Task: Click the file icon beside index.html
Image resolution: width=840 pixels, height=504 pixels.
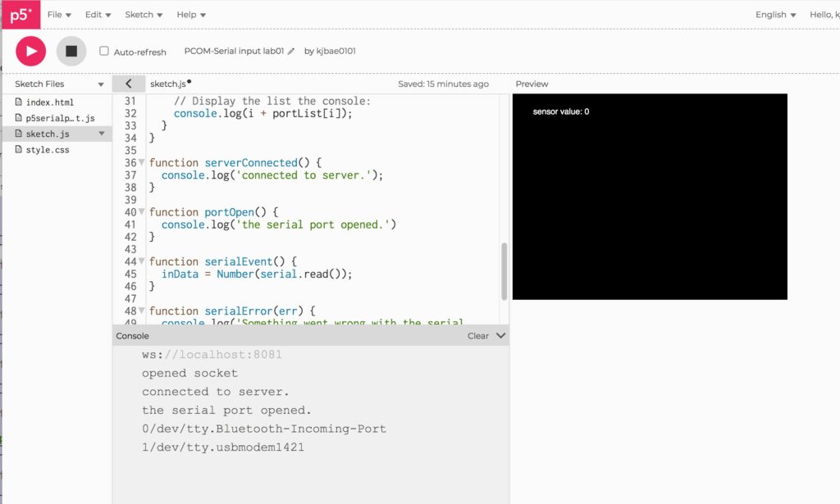Action: [x=19, y=102]
